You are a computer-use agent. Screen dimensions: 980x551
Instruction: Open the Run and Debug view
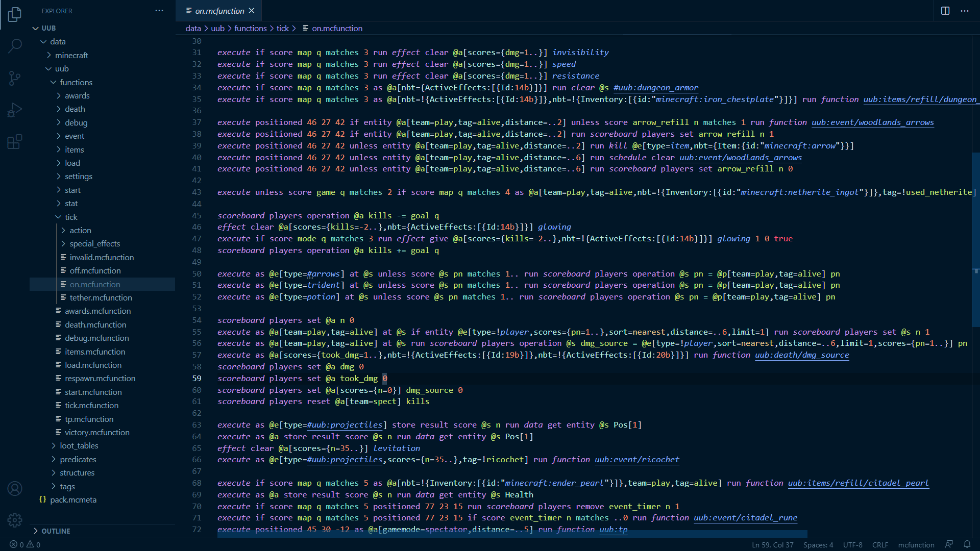tap(15, 110)
